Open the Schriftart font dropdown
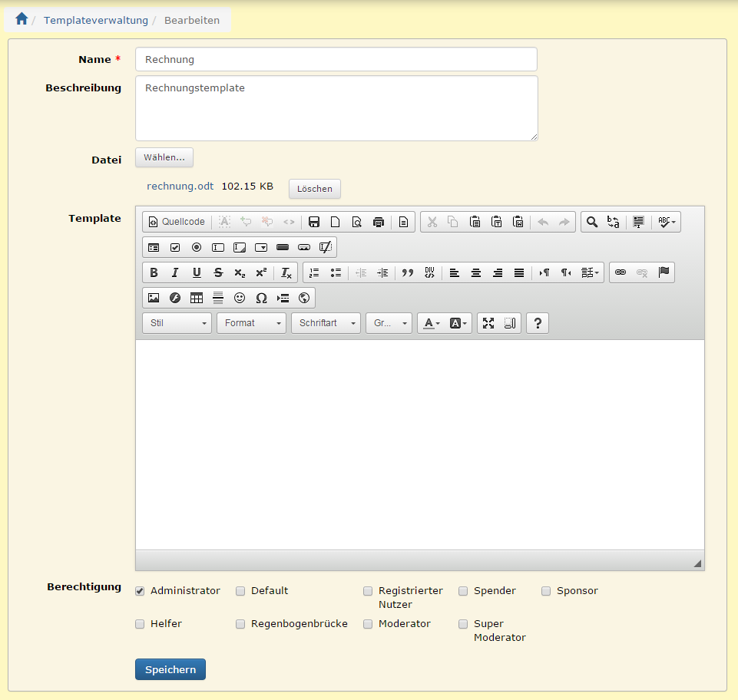Image resolution: width=738 pixels, height=700 pixels. pos(326,323)
